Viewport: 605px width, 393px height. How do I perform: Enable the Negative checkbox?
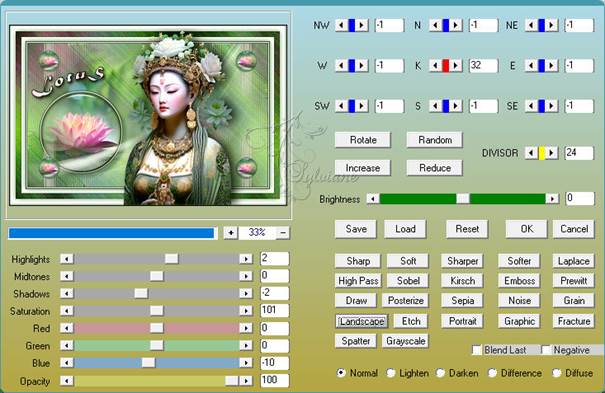point(546,350)
